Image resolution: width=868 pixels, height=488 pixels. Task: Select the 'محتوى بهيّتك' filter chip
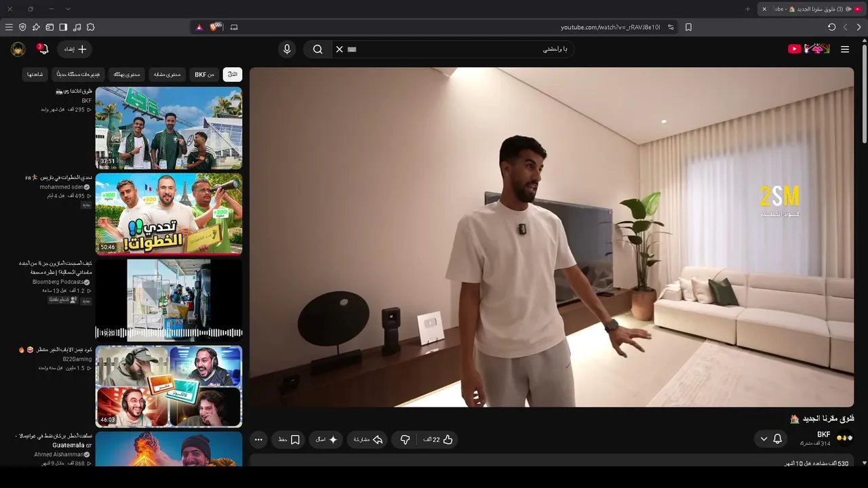coord(127,74)
